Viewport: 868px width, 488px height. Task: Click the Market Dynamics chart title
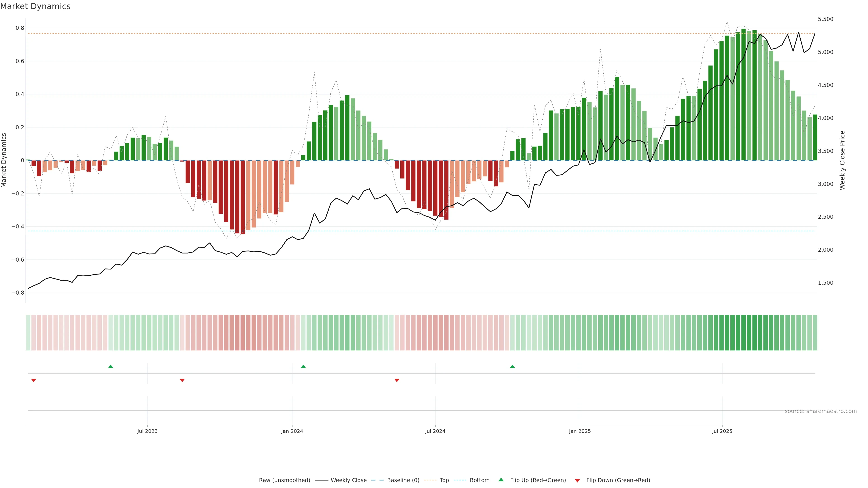pos(35,6)
